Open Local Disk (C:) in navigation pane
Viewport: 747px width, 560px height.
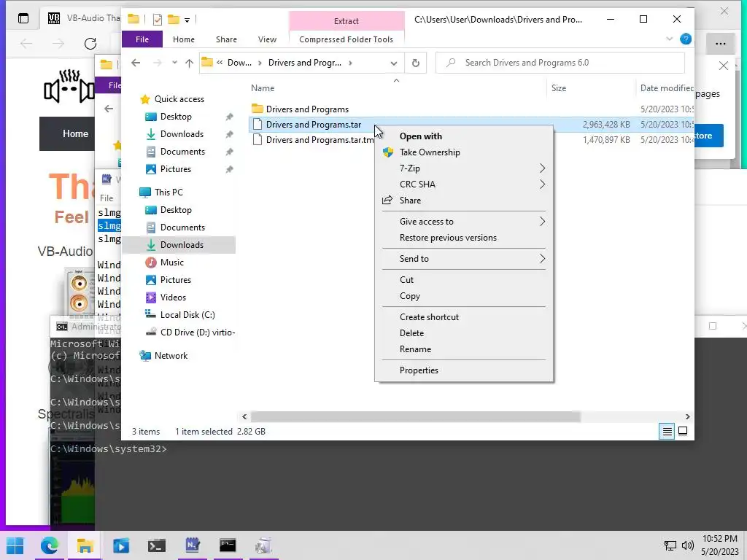(x=187, y=315)
